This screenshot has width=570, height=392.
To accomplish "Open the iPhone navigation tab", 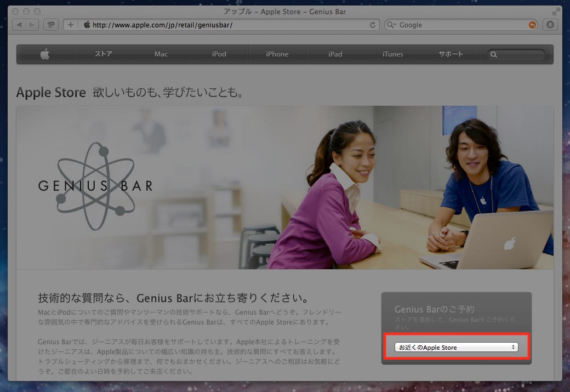I will coord(277,54).
